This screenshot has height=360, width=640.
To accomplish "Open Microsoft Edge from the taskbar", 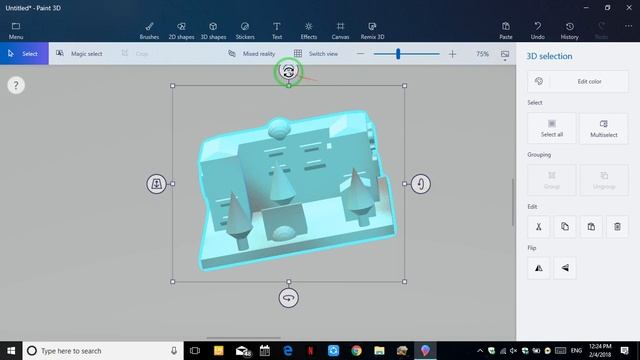I will click(288, 351).
